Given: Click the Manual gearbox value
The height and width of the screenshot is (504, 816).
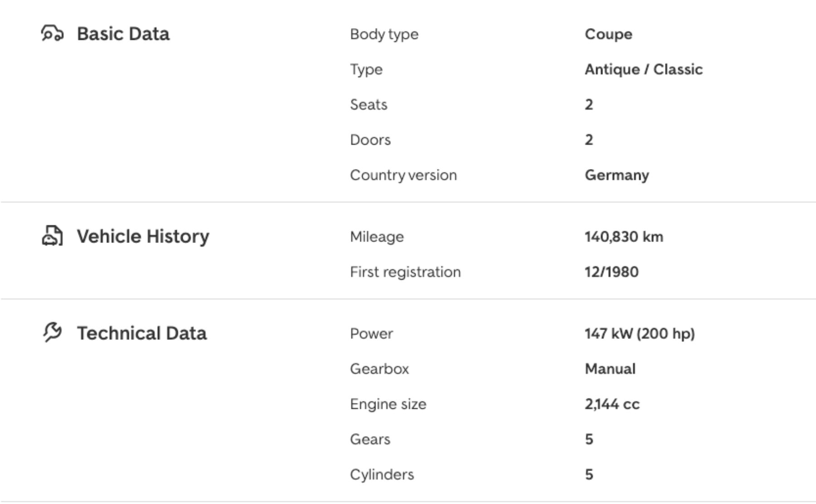Looking at the screenshot, I should pyautogui.click(x=610, y=369).
